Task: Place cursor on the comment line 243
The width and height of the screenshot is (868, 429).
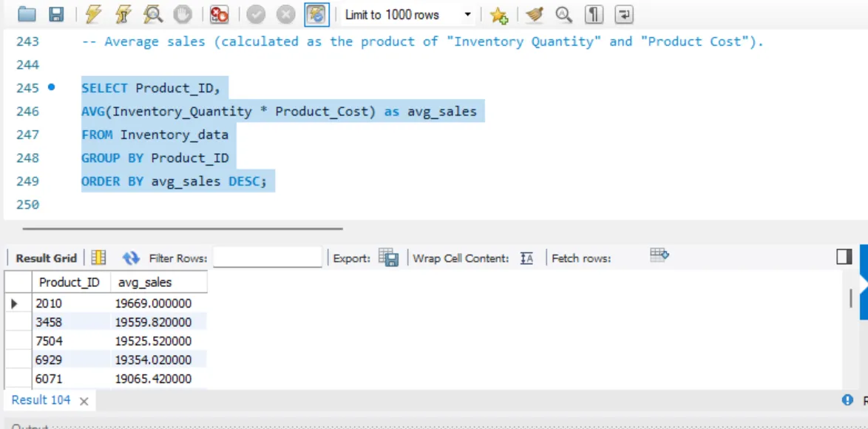Action: coord(423,41)
